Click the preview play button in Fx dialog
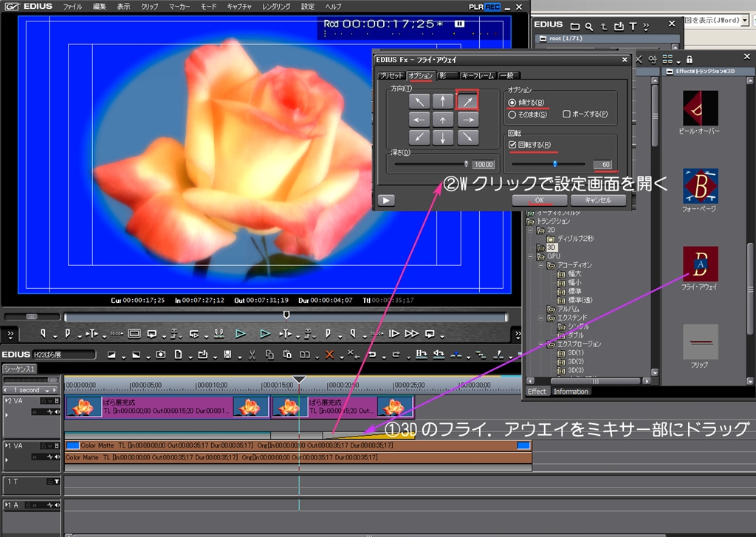The height and width of the screenshot is (537, 756). 385,200
